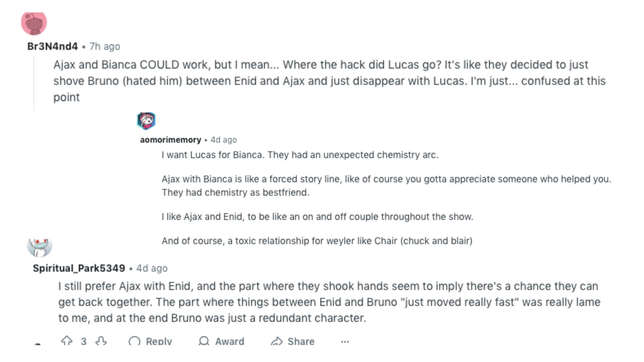Open Br3N4nd4's user profile link
Screen dimensions: 644x362
pyautogui.click(x=52, y=46)
